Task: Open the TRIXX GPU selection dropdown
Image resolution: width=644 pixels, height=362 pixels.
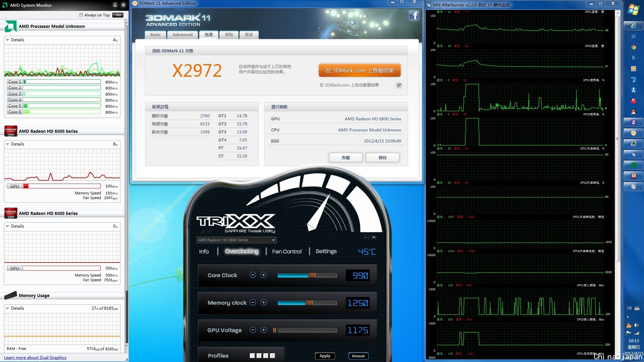Action: pos(236,240)
